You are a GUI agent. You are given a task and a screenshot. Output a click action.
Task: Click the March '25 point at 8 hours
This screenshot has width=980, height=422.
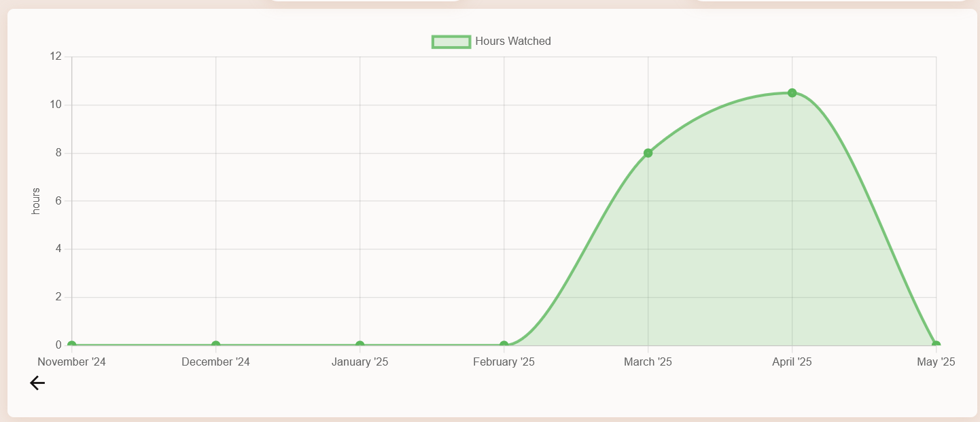[x=648, y=153]
